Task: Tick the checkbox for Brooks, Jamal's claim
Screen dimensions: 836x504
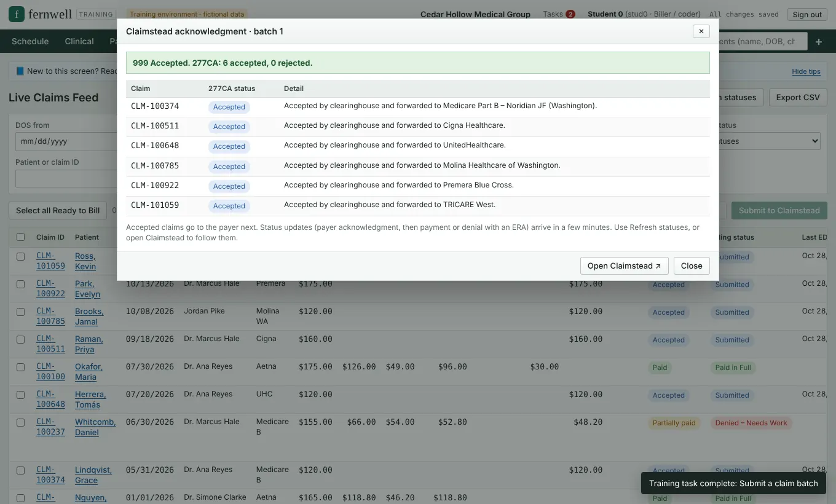Action: tap(21, 312)
